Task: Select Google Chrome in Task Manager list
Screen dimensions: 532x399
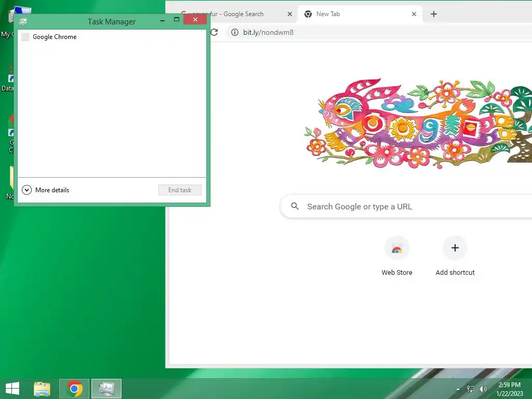Action: pos(112,37)
